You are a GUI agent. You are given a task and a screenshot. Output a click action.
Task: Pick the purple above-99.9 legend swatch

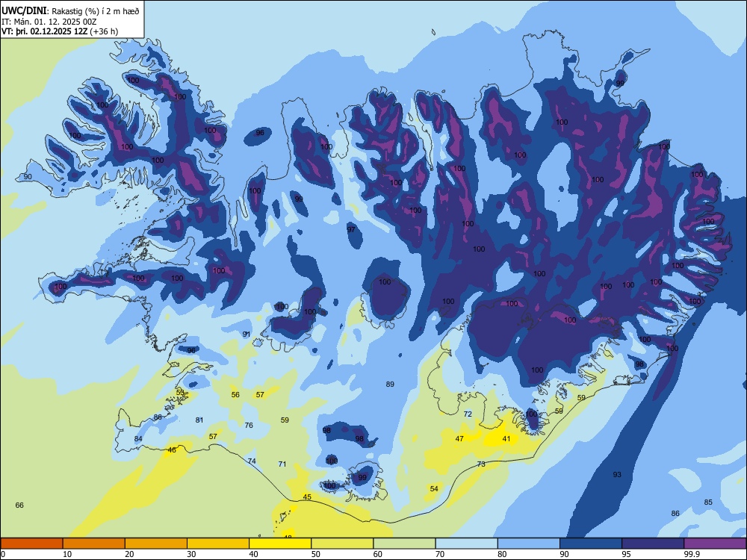tap(715, 544)
